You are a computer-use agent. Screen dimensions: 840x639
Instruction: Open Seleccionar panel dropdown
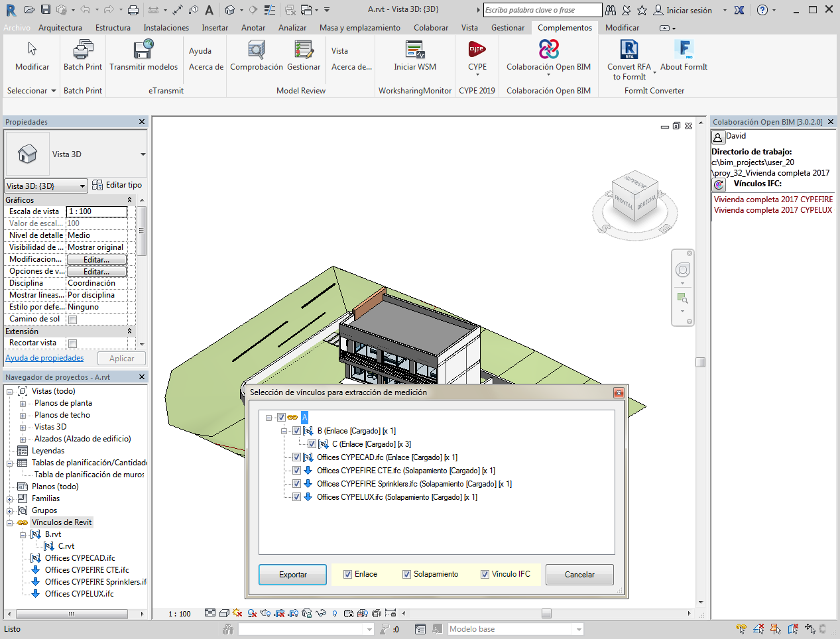[31, 91]
